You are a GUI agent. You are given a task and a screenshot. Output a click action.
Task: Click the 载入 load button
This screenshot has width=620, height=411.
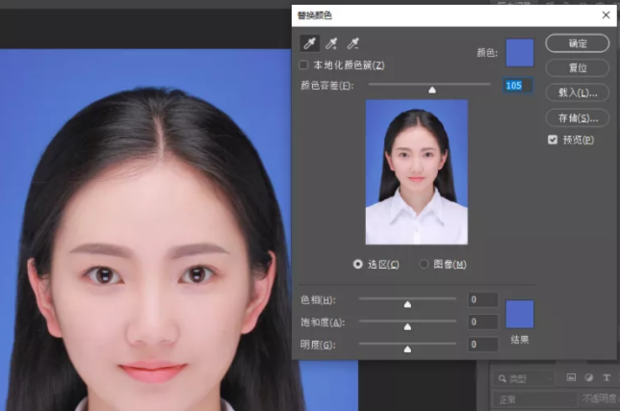pos(577,92)
